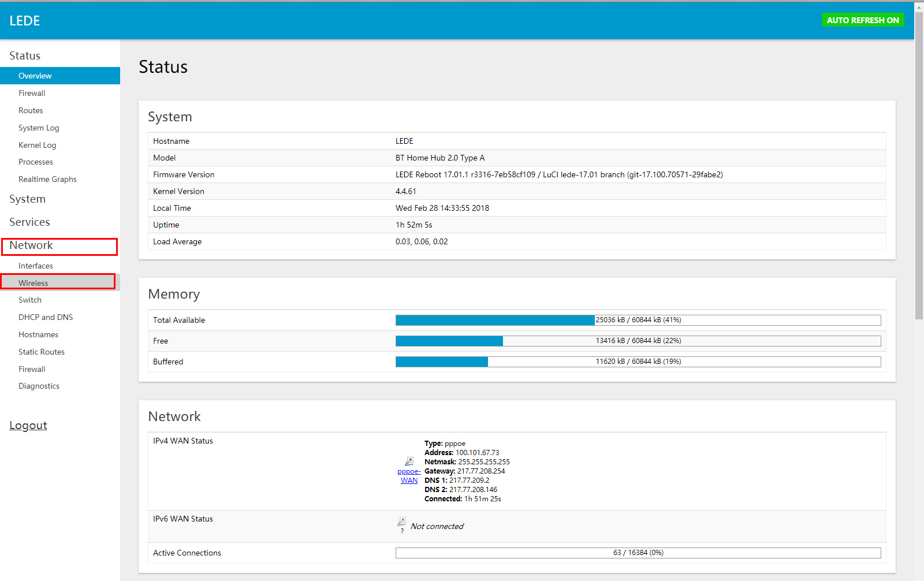Click the Total Available memory bar
The image size is (924, 581).
pos(638,320)
